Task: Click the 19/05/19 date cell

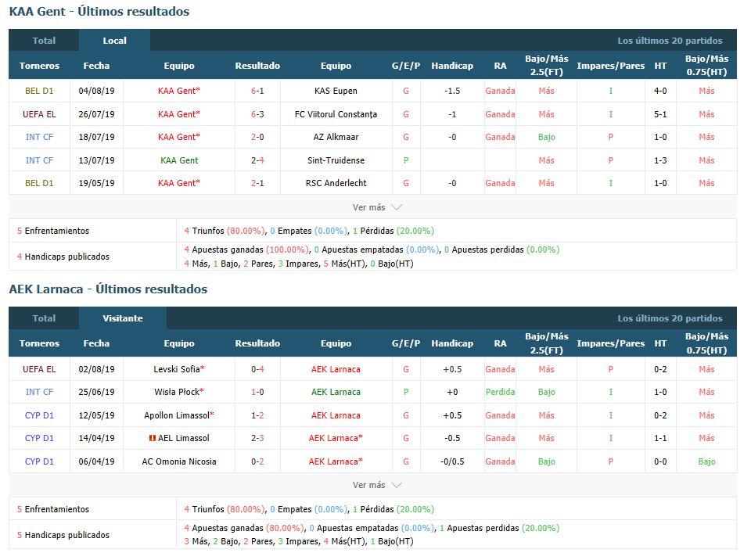Action: point(96,183)
